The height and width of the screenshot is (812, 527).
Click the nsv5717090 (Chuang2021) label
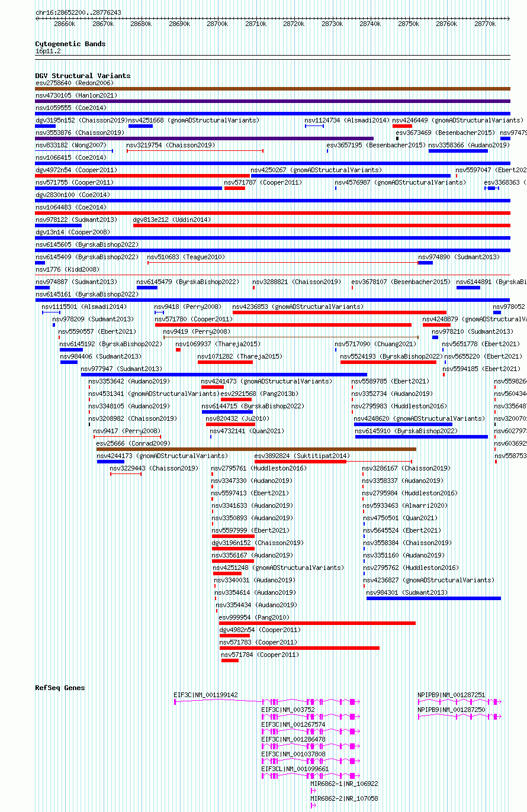376,344
